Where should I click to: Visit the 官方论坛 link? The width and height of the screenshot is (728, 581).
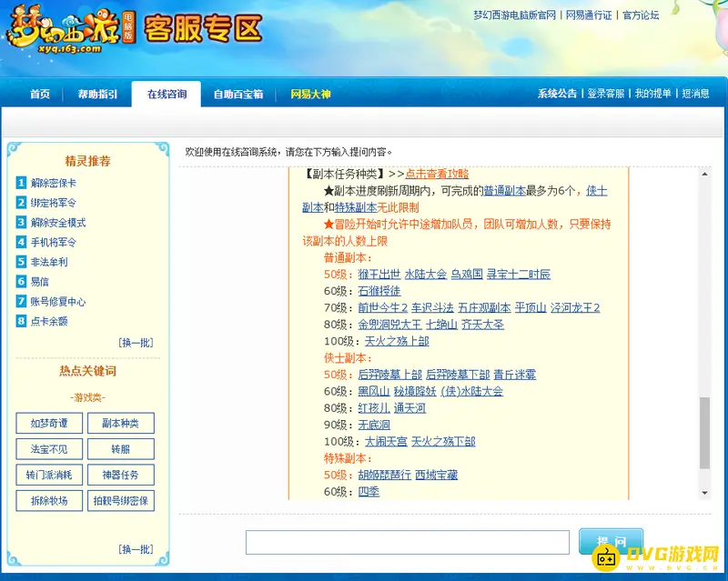click(641, 15)
